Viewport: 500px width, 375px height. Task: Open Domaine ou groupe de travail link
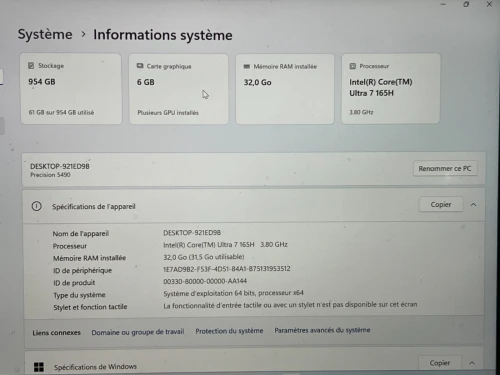click(x=138, y=332)
